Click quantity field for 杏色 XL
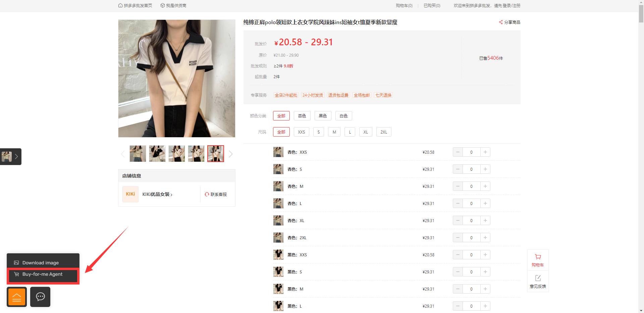 [x=472, y=220]
